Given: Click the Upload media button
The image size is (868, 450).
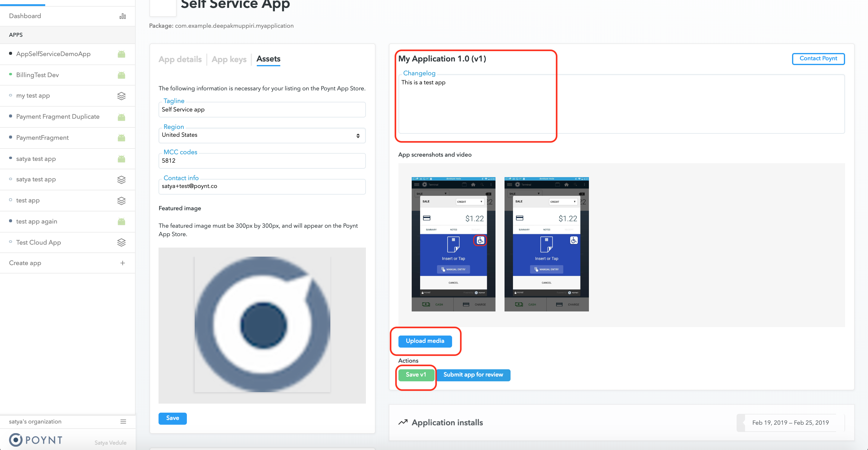Looking at the screenshot, I should pos(425,341).
